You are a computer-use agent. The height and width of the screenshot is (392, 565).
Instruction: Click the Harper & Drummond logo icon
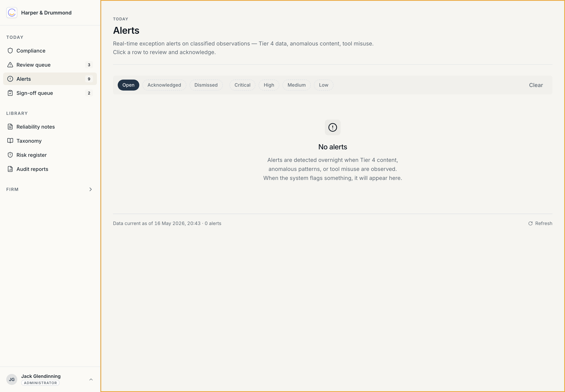(12, 13)
